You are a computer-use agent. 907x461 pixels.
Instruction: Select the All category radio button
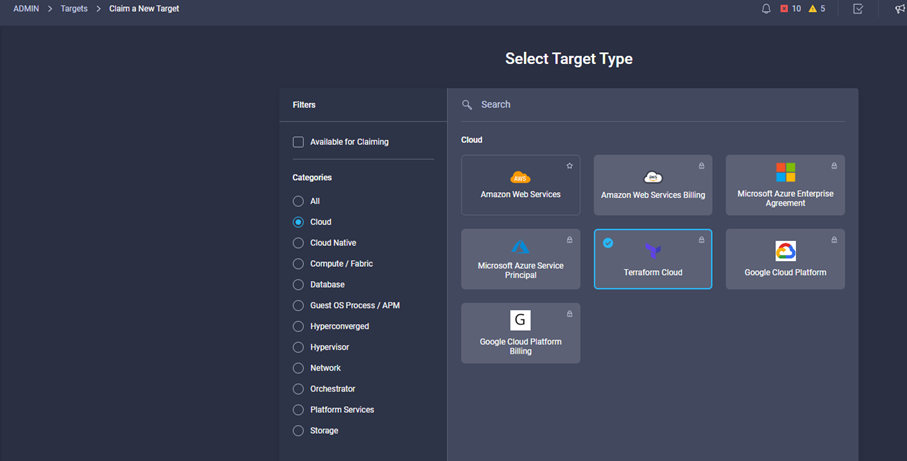pos(298,201)
